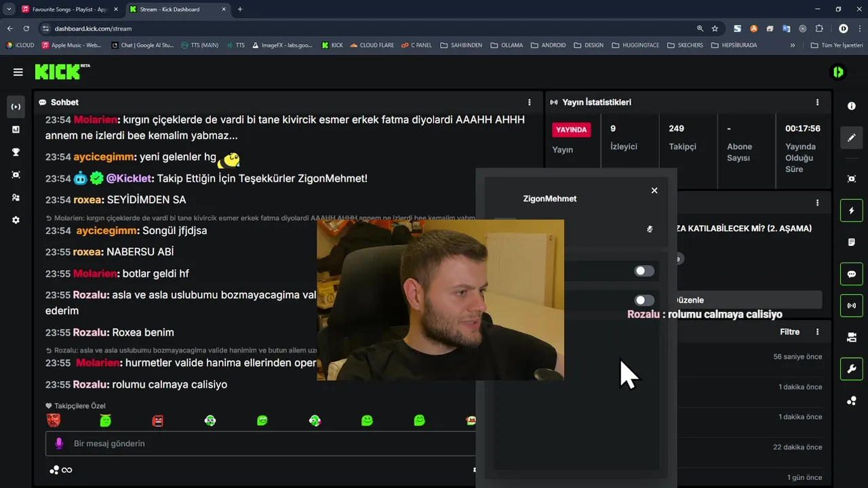Viewport: 868px width, 488px height.
Task: Open the settings gear in the left sidebar
Action: click(16, 220)
